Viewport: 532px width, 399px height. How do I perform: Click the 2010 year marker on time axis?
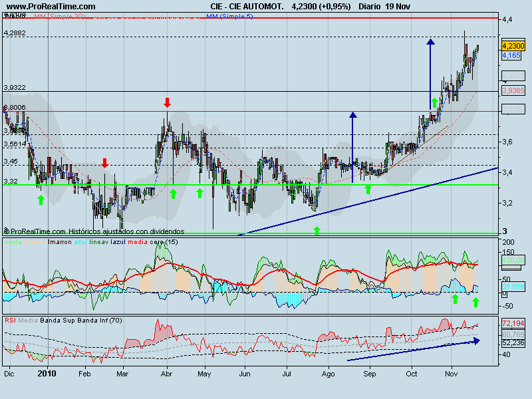(x=47, y=374)
